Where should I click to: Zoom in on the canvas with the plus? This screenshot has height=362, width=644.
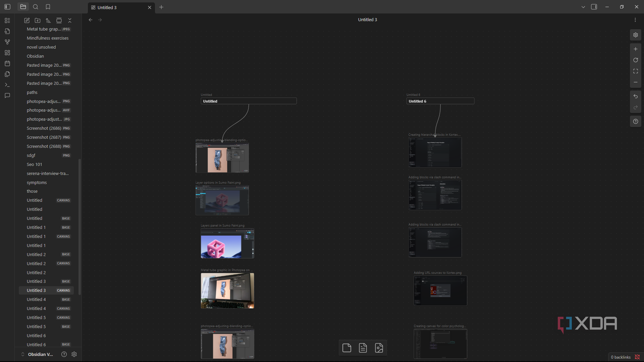635,49
